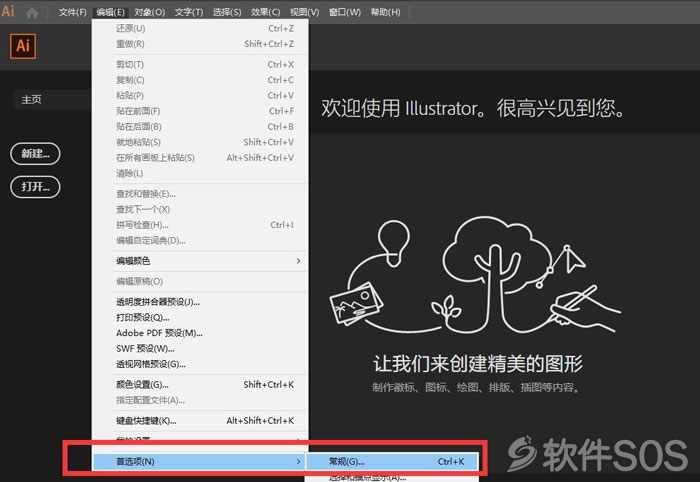This screenshot has height=482, width=700.
Task: Open the 对象(O) menu
Action: point(150,12)
